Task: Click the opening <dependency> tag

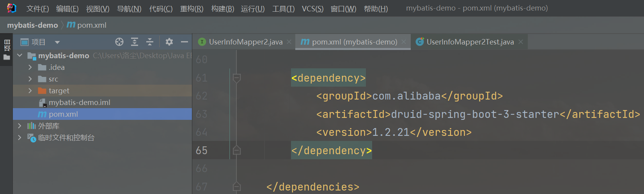Action: click(328, 78)
